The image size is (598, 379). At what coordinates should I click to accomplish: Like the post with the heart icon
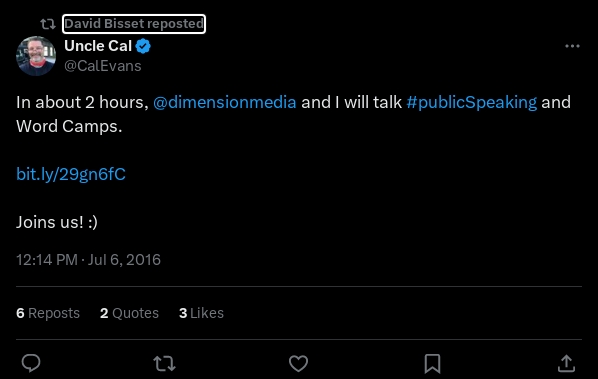pyautogui.click(x=298, y=363)
